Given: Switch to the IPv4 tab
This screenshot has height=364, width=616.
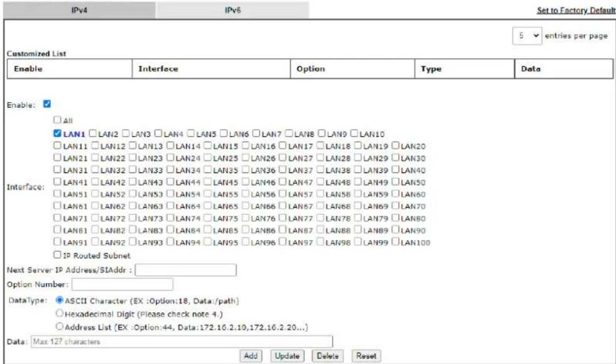Looking at the screenshot, I should click(80, 10).
